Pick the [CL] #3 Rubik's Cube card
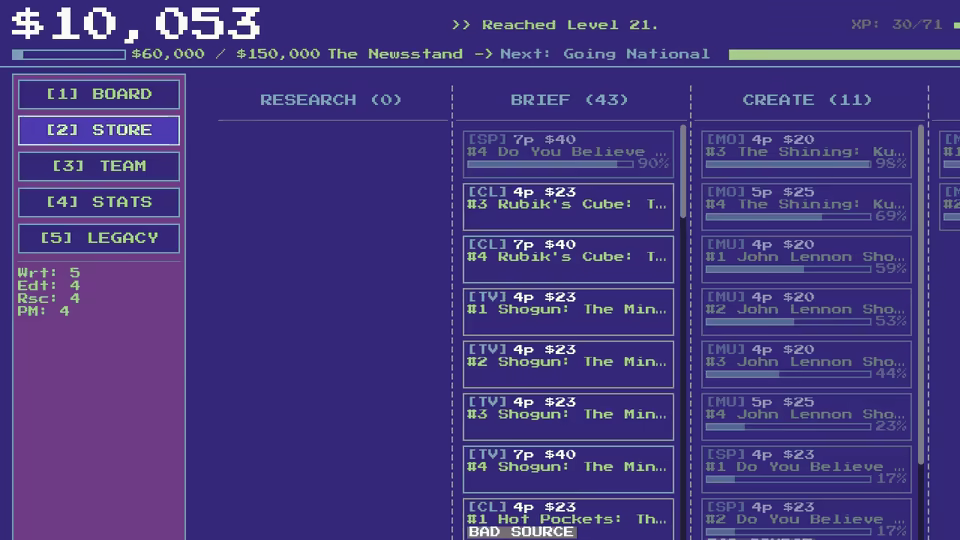This screenshot has width=960, height=540. click(568, 207)
